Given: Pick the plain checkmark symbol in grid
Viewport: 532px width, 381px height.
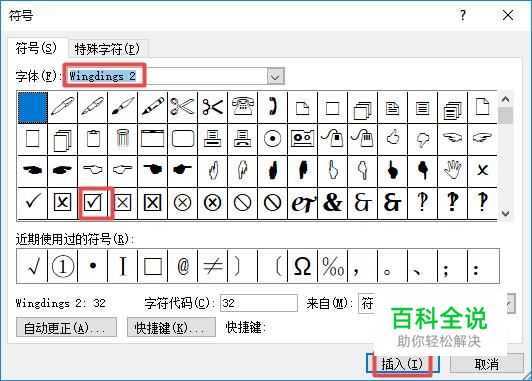Looking at the screenshot, I should coord(33,203).
